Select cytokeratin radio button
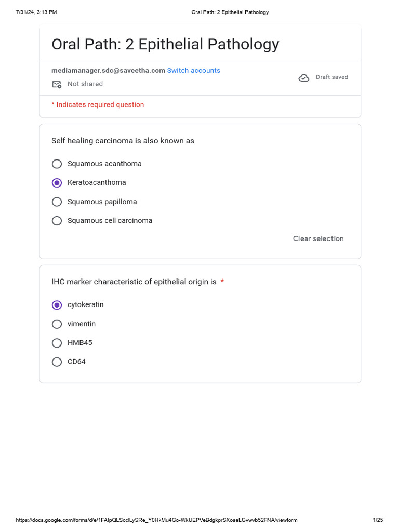This screenshot has height=532, width=399. click(57, 305)
